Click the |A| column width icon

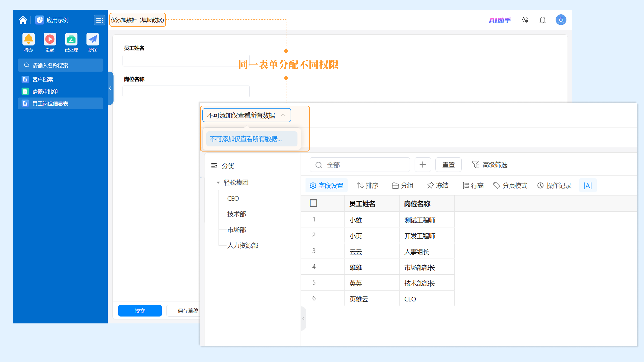(588, 186)
